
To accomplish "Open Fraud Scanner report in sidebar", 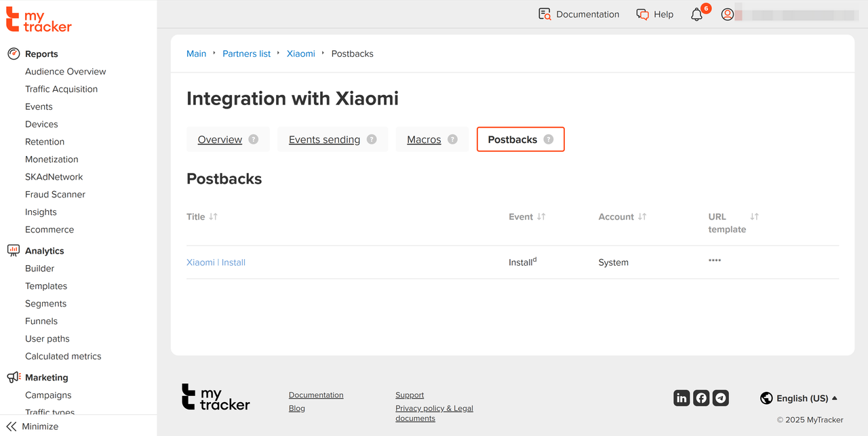I will [55, 195].
